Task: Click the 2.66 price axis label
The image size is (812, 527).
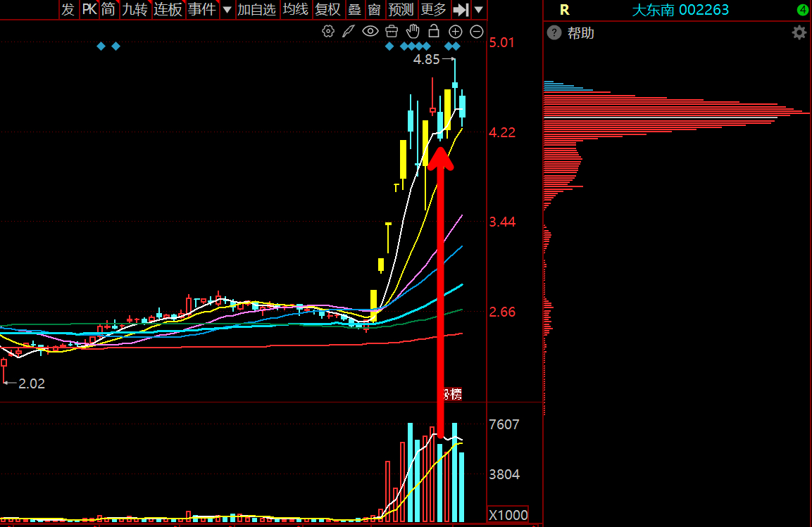Action: pyautogui.click(x=502, y=312)
